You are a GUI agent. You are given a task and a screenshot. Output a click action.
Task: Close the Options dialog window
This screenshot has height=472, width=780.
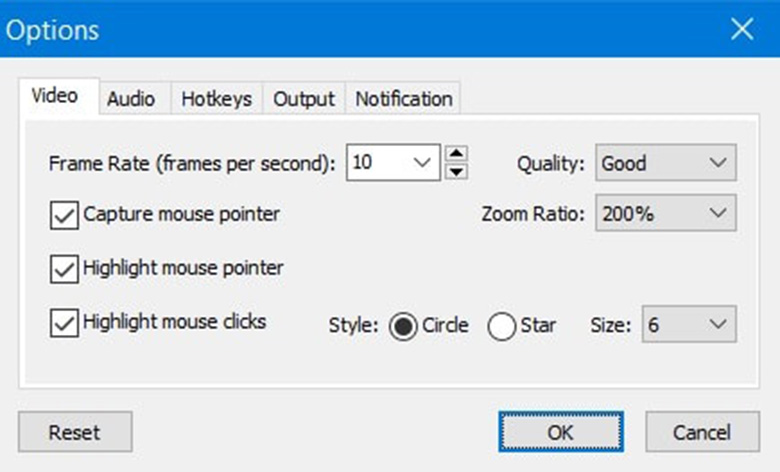pos(742,29)
